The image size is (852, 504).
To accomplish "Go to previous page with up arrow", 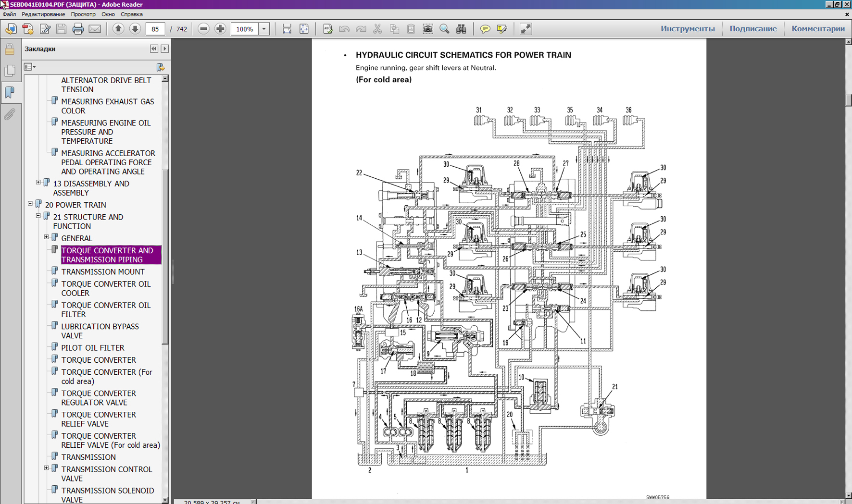I will click(x=118, y=29).
